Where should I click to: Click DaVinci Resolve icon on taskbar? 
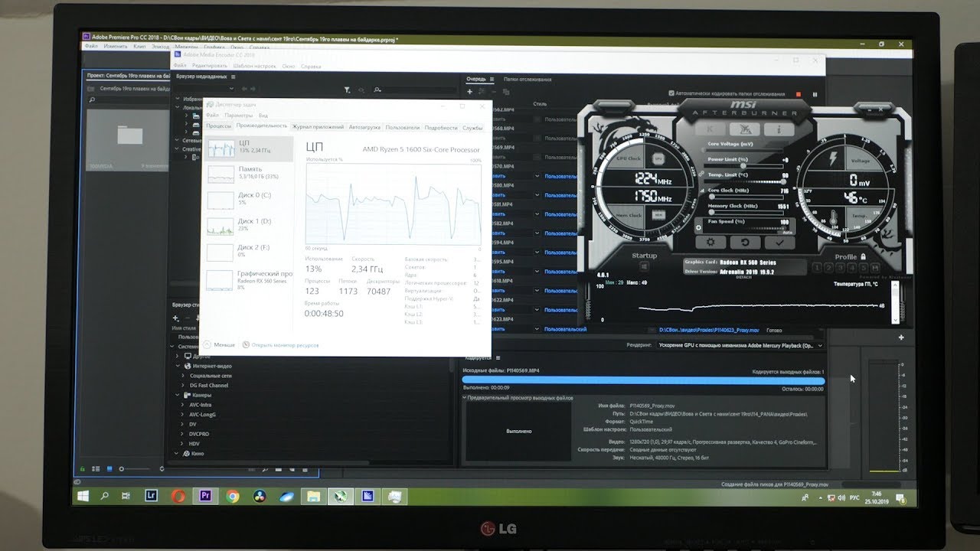click(x=259, y=496)
